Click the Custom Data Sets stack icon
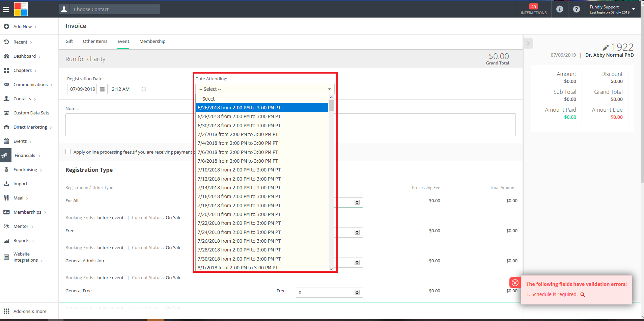The width and height of the screenshot is (644, 321). pos(6,113)
